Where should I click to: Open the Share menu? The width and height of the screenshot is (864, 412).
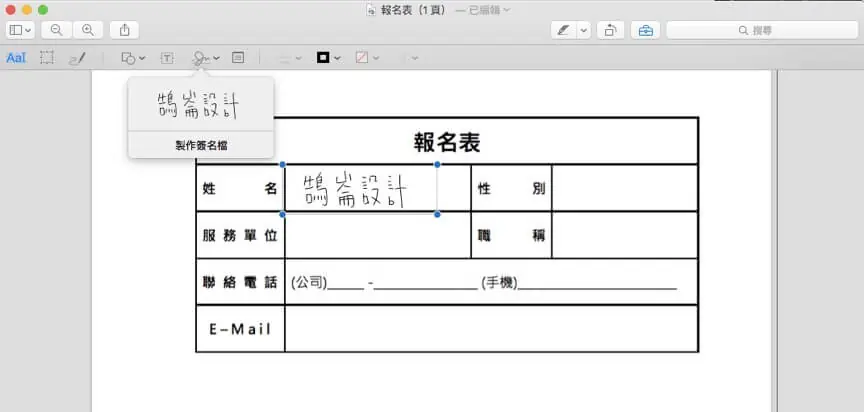click(x=125, y=30)
